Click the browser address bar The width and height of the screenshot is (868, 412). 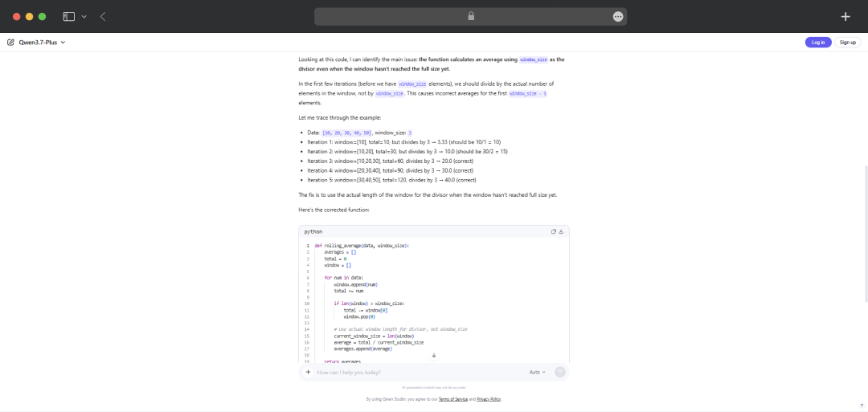(x=470, y=17)
